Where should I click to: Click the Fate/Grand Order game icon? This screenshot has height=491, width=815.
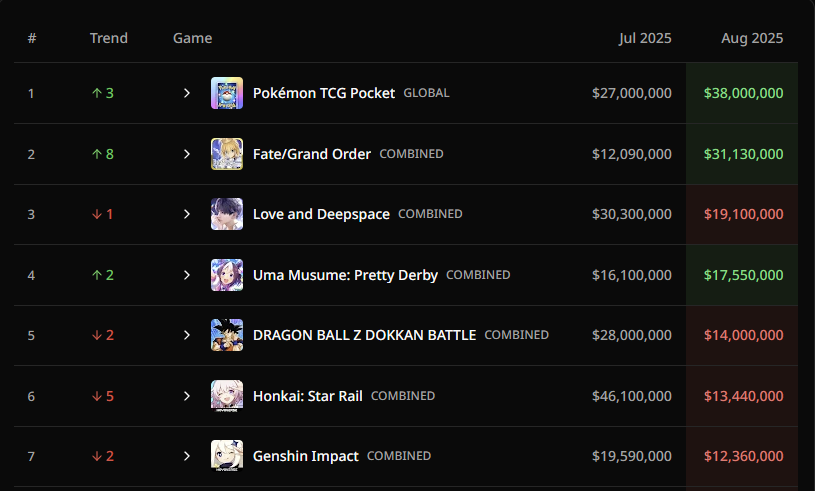[227, 154]
